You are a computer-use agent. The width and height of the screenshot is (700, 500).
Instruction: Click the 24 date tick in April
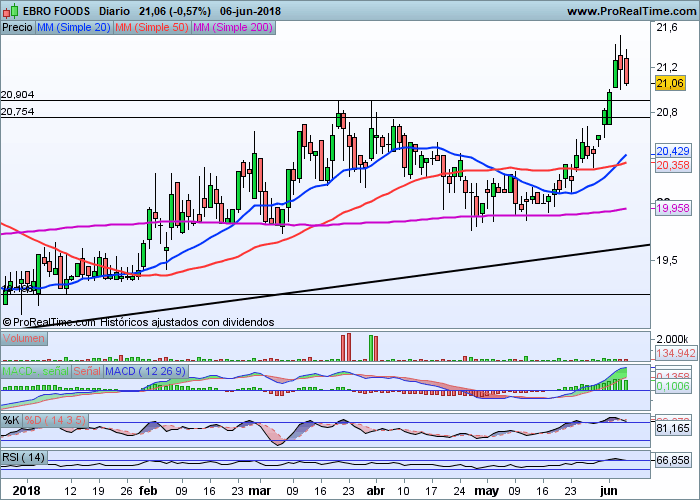(459, 491)
